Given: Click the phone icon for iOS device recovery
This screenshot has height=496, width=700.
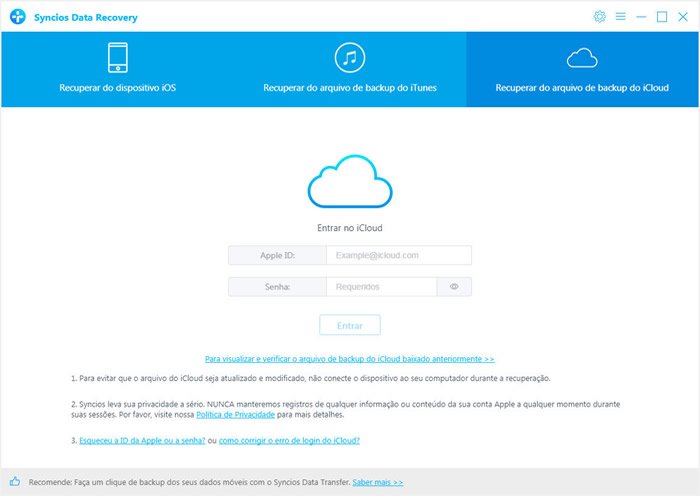Looking at the screenshot, I should tap(118, 57).
